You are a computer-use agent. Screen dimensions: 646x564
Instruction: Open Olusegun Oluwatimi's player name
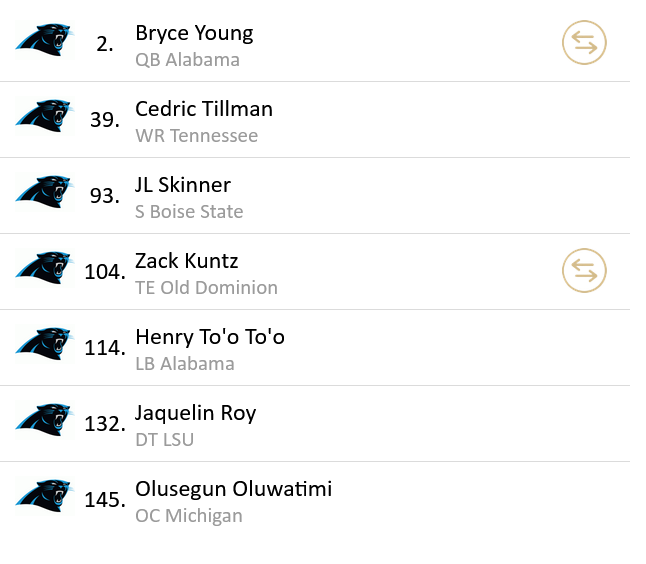[234, 489]
